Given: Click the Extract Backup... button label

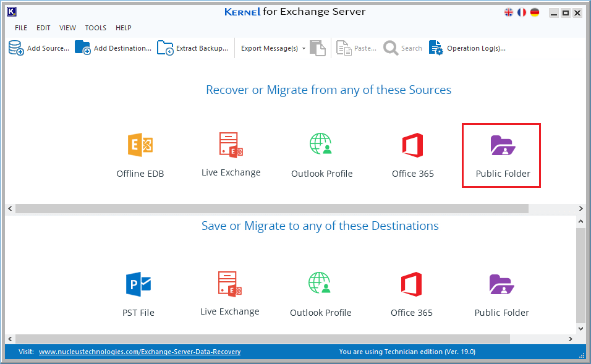Looking at the screenshot, I should click(202, 48).
